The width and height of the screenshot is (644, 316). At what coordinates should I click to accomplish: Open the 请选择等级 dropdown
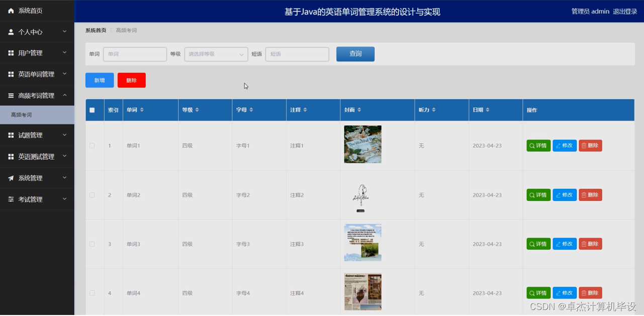[x=216, y=54]
